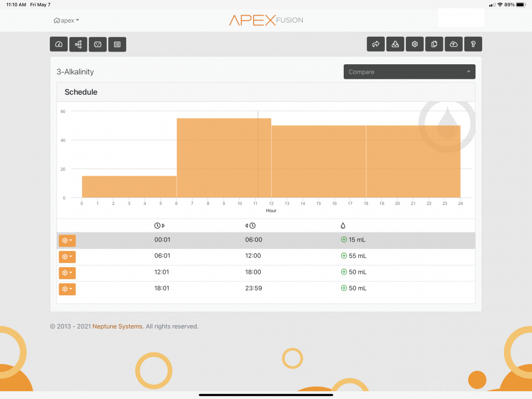Open the apex home dropdown menu
Image resolution: width=532 pixels, height=399 pixels.
click(66, 21)
